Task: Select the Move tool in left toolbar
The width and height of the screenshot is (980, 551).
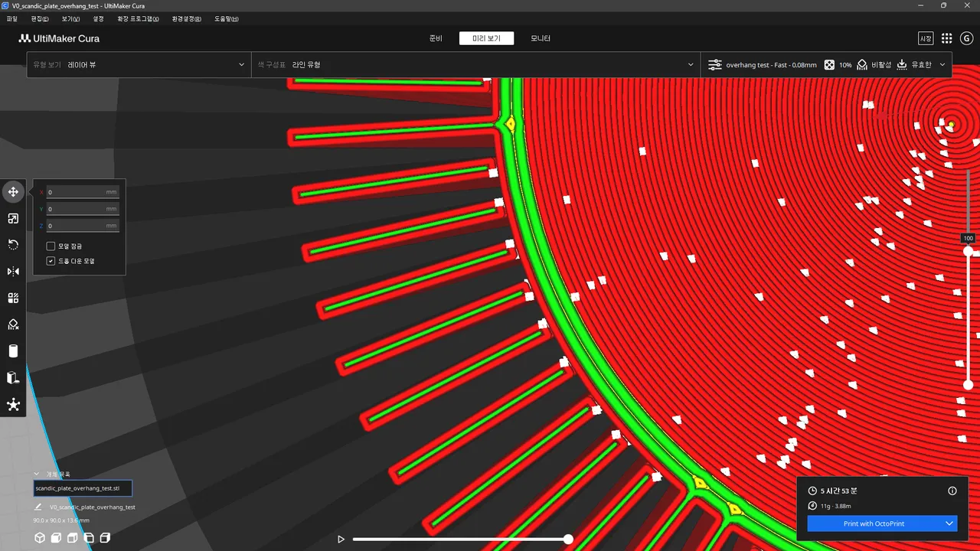Action: [13, 192]
